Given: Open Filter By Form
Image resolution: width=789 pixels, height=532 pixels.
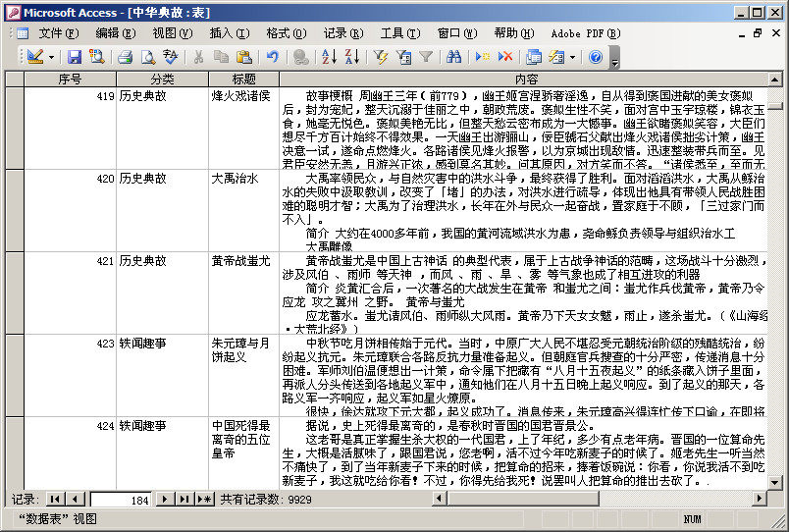Looking at the screenshot, I should coord(403,57).
